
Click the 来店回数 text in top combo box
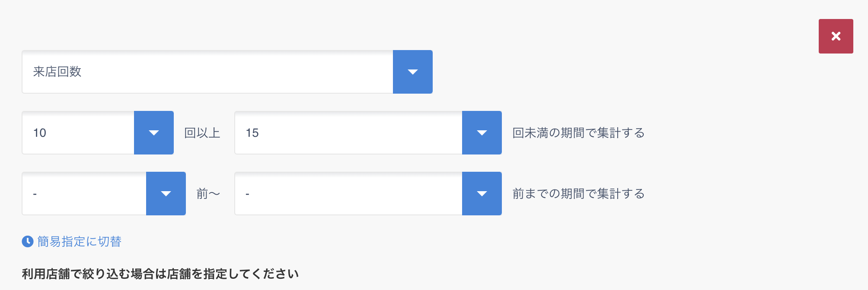[57, 72]
